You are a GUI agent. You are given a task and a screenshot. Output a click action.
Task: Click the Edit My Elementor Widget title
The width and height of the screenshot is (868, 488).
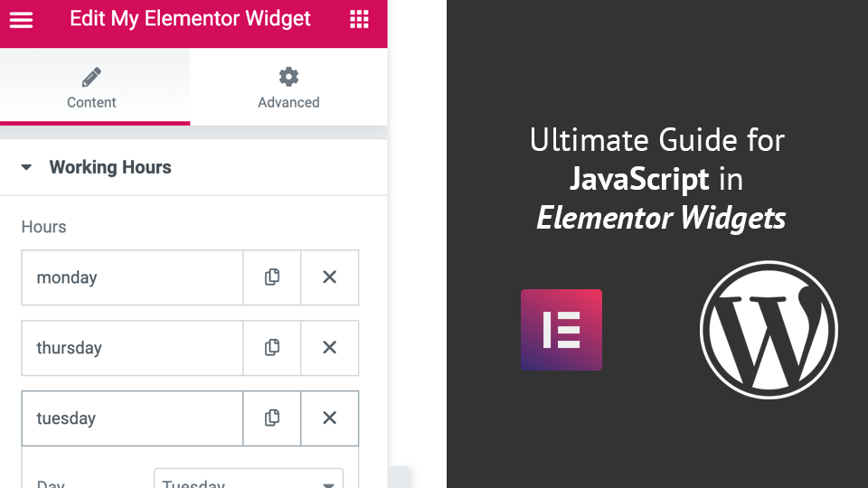(x=190, y=19)
